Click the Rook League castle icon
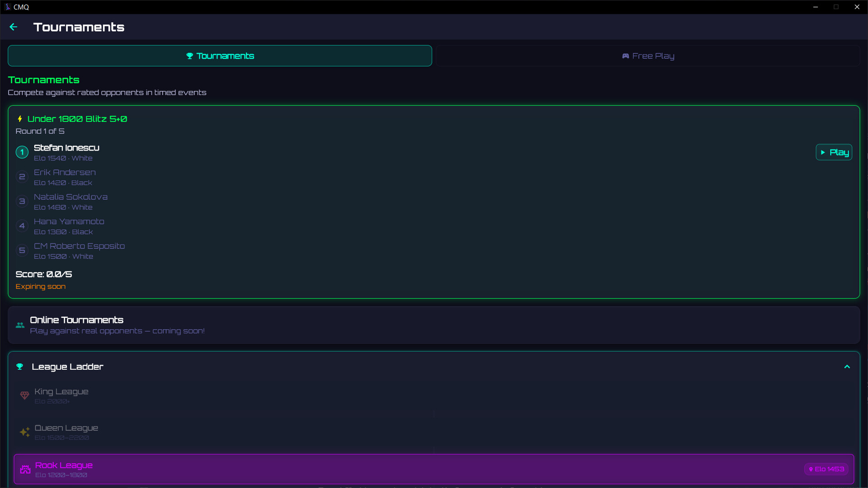This screenshot has height=488, width=868. point(25,469)
